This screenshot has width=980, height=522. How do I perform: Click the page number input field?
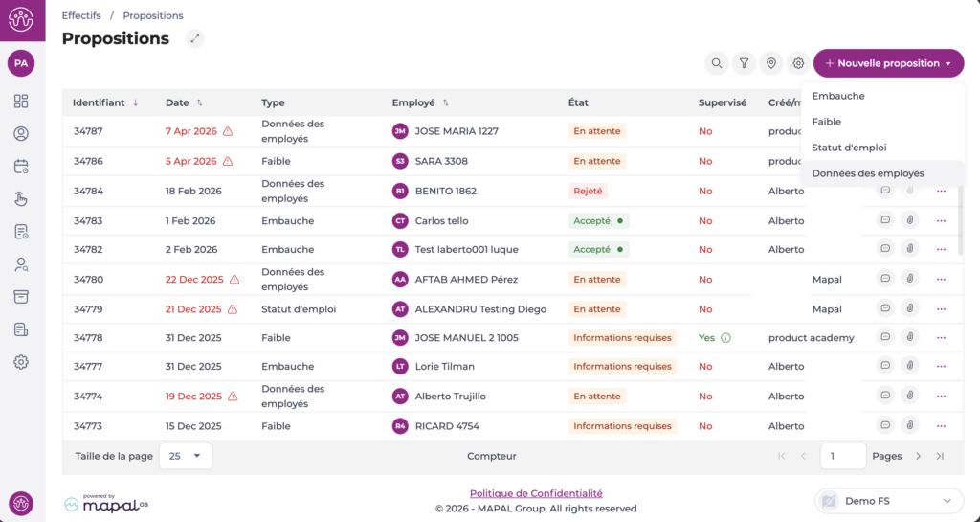coord(842,456)
